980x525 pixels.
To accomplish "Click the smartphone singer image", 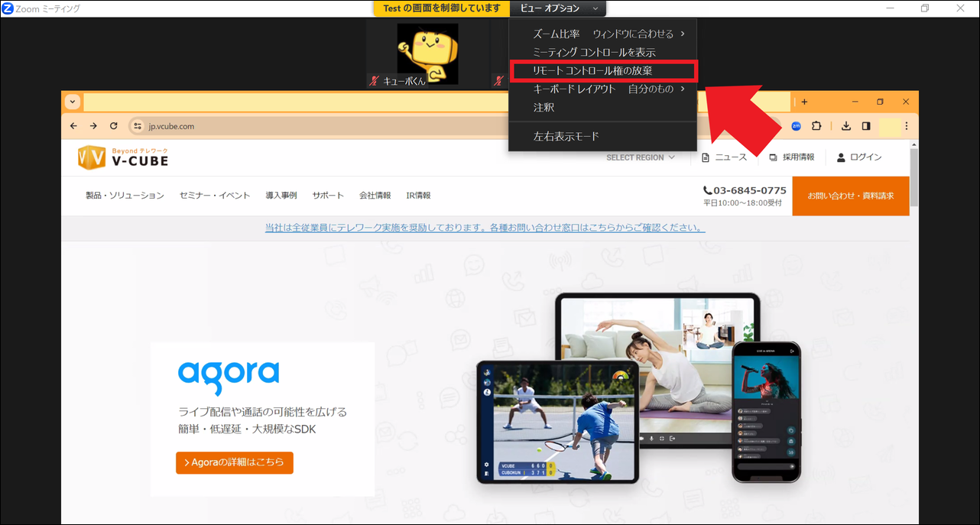I will coord(766,412).
